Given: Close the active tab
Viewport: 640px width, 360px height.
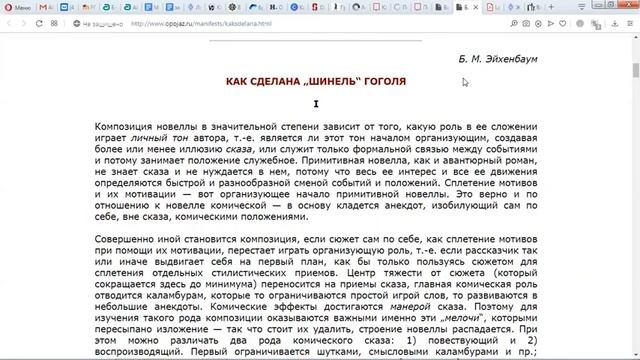Looking at the screenshot, I should click(476, 7).
